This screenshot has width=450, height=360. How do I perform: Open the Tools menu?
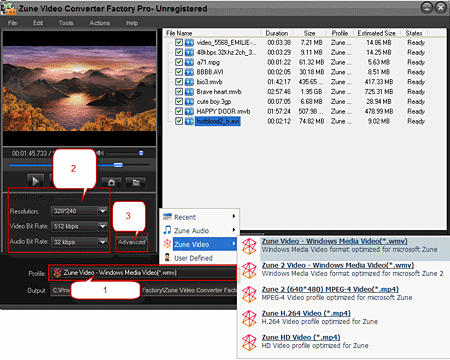click(x=66, y=23)
